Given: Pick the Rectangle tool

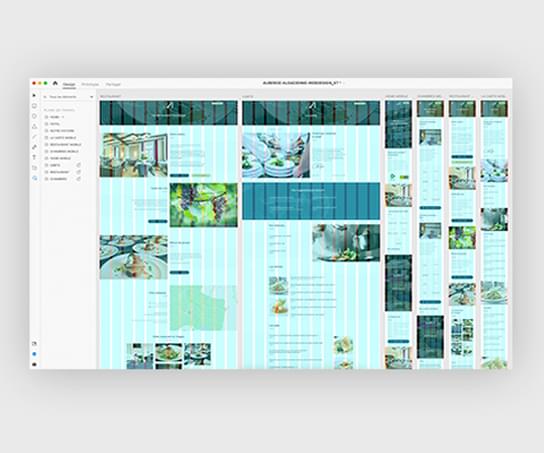Looking at the screenshot, I should coord(34,106).
